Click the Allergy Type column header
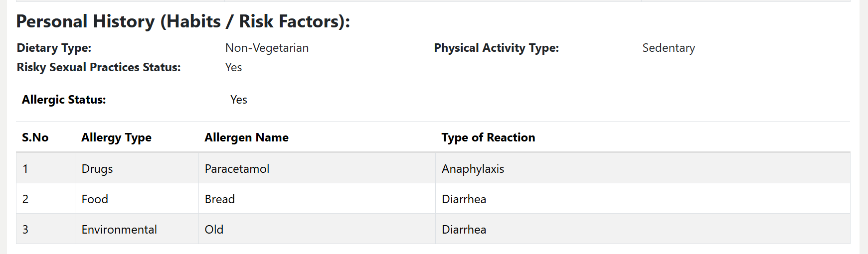The height and width of the screenshot is (254, 868). tap(116, 137)
